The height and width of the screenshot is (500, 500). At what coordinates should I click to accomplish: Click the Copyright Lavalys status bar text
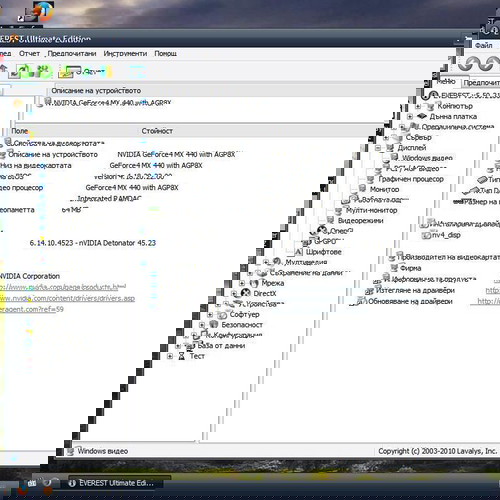[437, 451]
